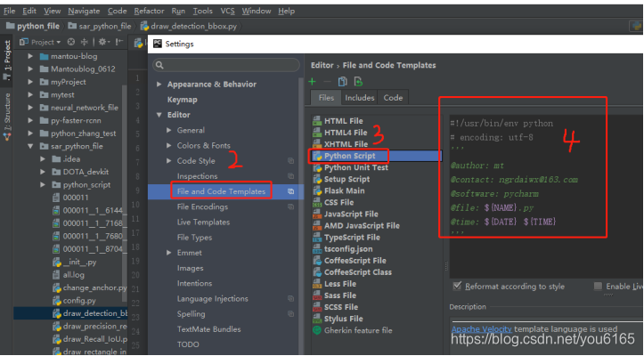This screenshot has width=644, height=356.
Task: Expand the python_script folder
Action: pos(43,185)
